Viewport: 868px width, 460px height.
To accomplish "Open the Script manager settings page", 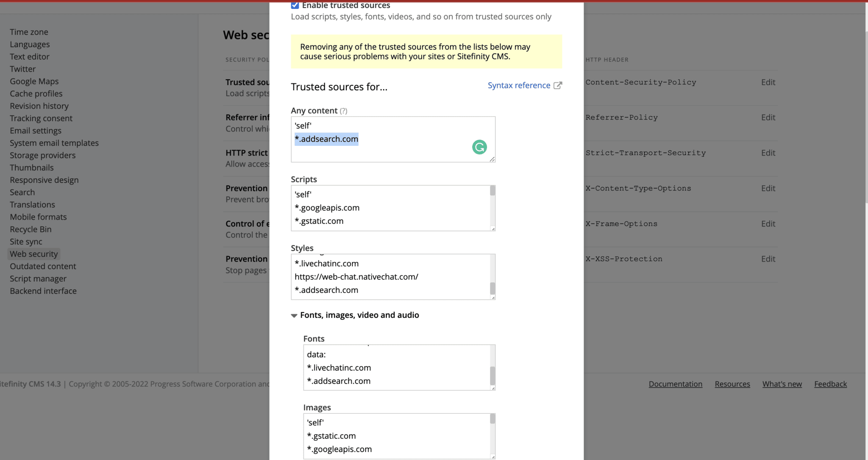I will (x=38, y=279).
